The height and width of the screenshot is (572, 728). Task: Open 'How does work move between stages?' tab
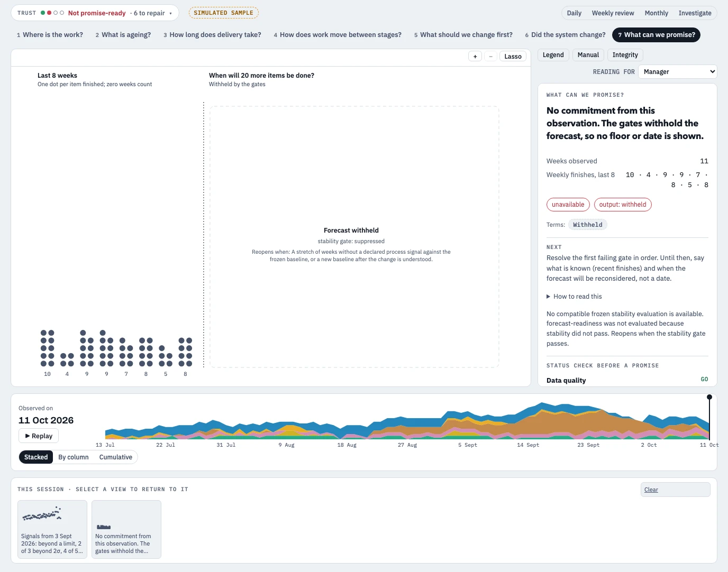[338, 35]
